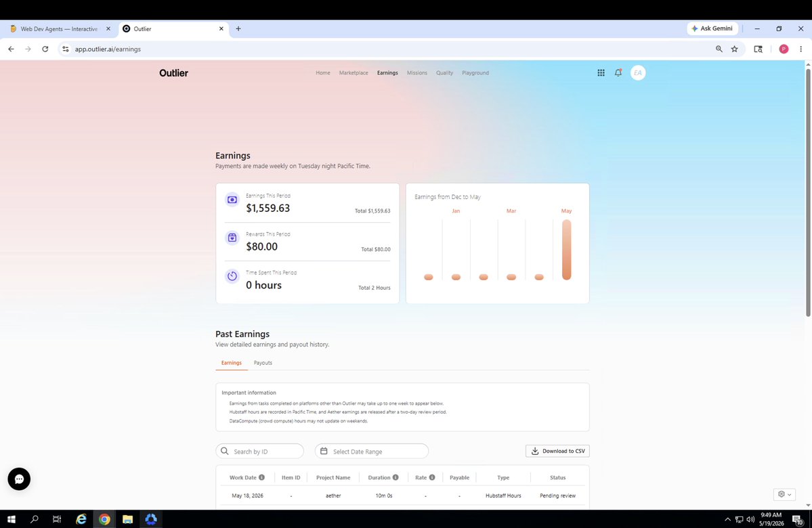View site information icon in address bar
812x528 pixels.
click(x=65, y=49)
